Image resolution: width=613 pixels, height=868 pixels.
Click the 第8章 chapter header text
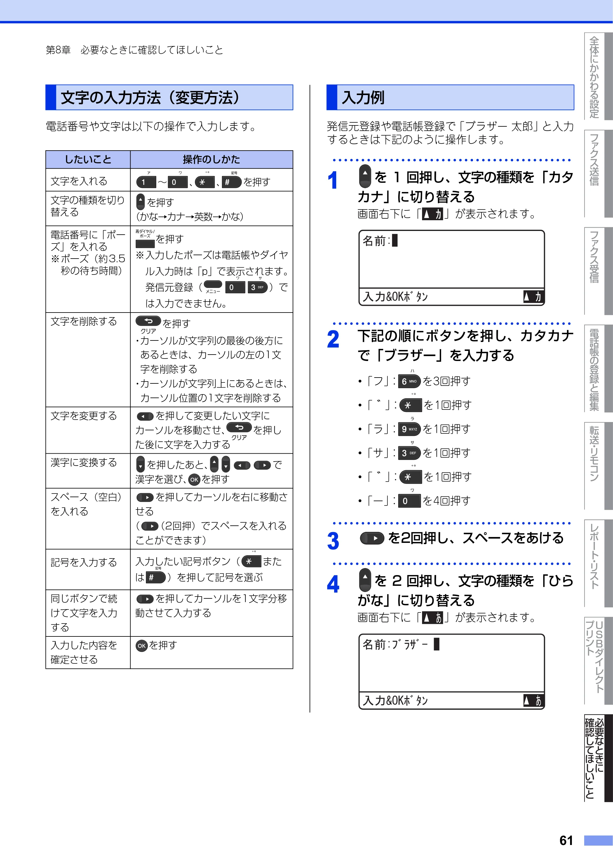[135, 50]
